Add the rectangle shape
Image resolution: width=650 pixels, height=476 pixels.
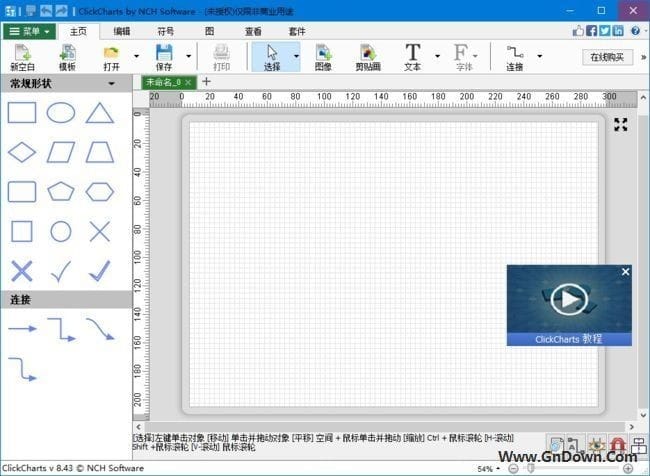click(22, 112)
